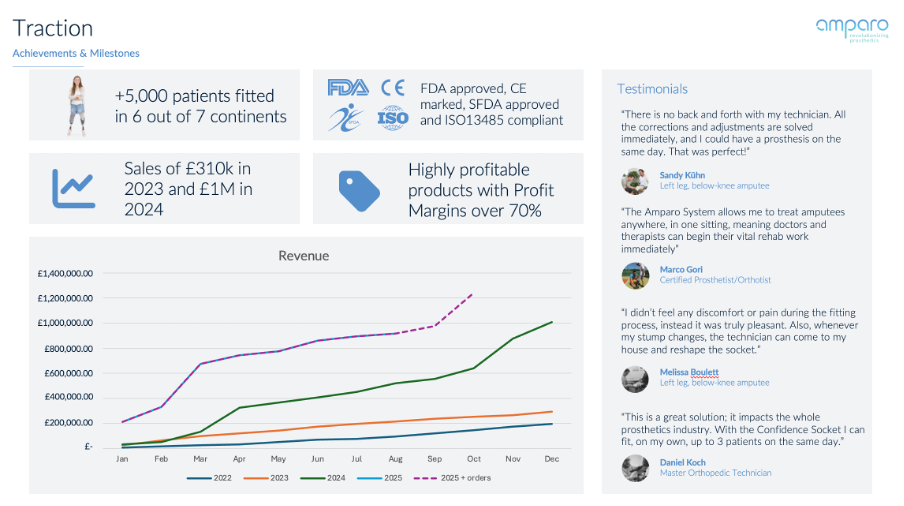The height and width of the screenshot is (506, 904).
Task: Click the FDA logo icon
Action: click(348, 88)
